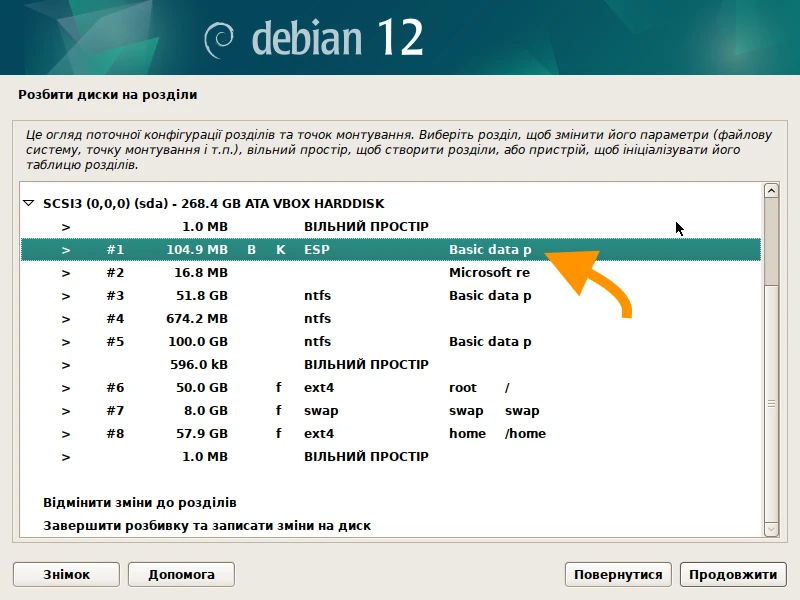Click the arrow beside partition #5
Viewport: 800px width, 600px height.
pyautogui.click(x=66, y=342)
